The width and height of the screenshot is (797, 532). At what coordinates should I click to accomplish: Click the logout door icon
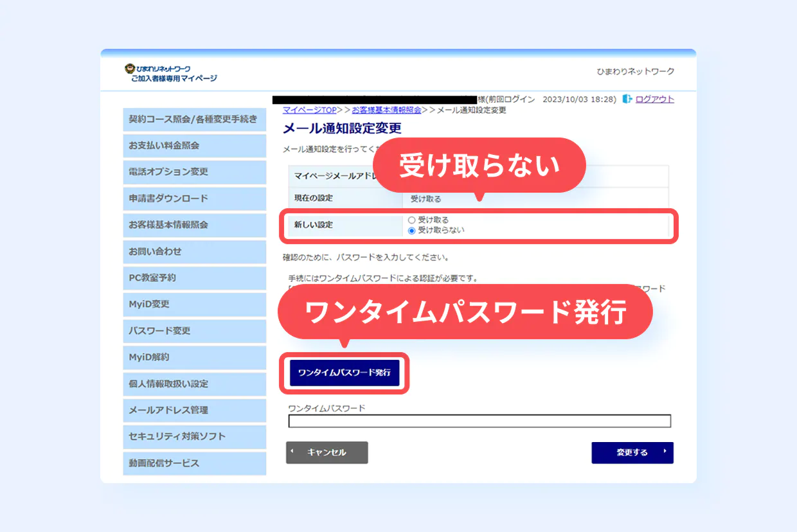click(627, 99)
